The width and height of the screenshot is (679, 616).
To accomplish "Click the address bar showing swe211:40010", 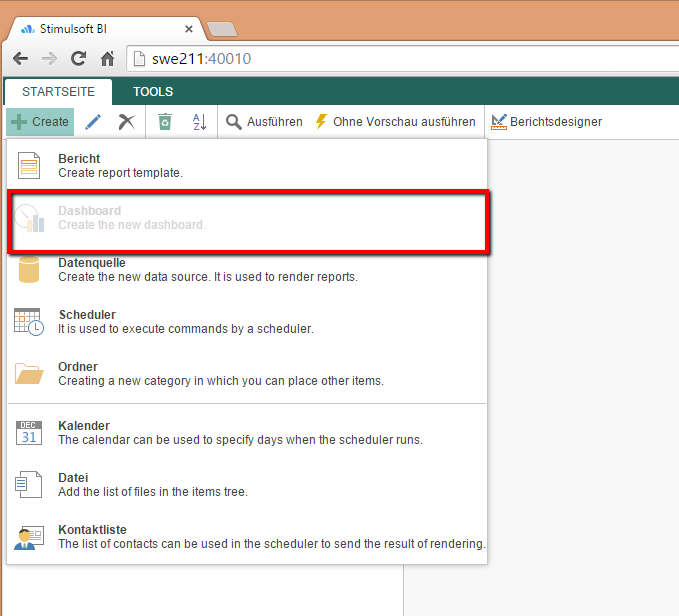I will click(400, 59).
